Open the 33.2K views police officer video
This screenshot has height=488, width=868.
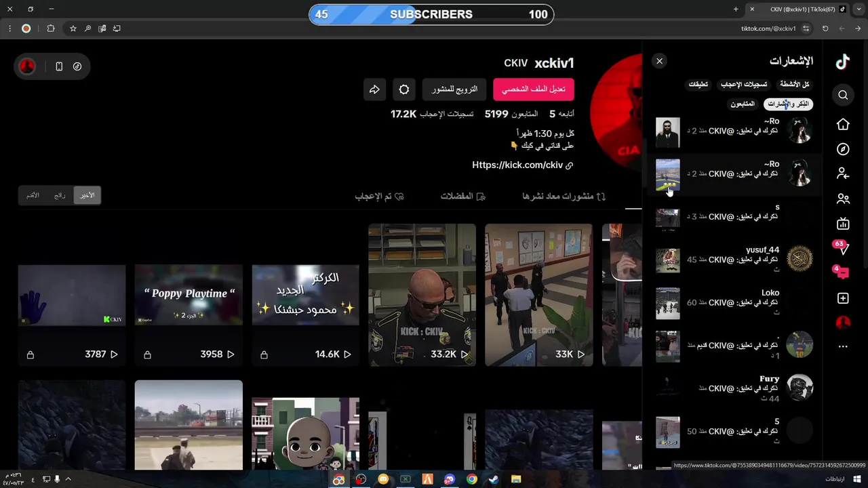422,295
